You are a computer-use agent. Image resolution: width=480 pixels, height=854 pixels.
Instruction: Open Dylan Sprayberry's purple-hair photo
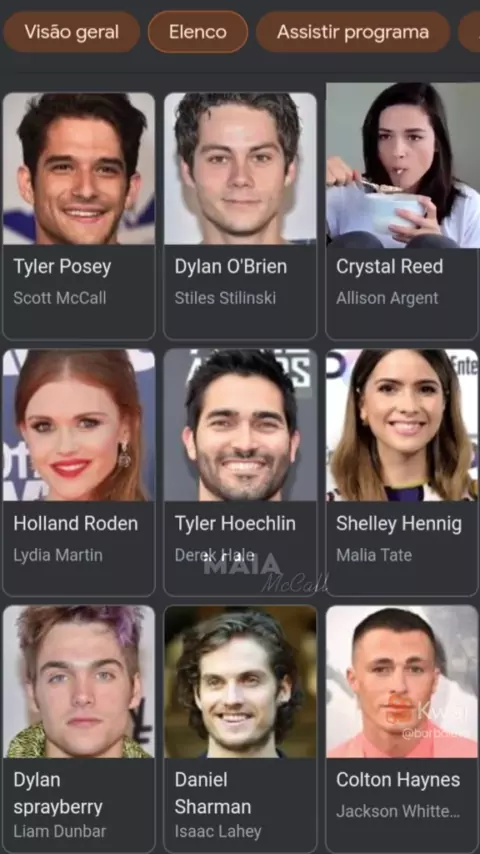(79, 681)
